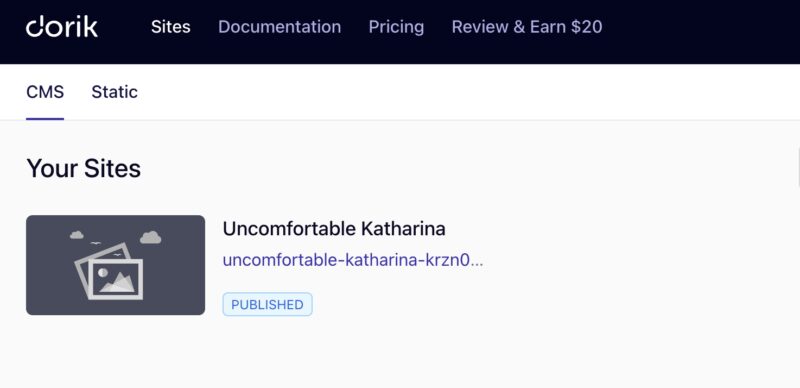Viewport: 800px width, 388px height.
Task: Click the PUBLISHED status badge
Action: (267, 305)
